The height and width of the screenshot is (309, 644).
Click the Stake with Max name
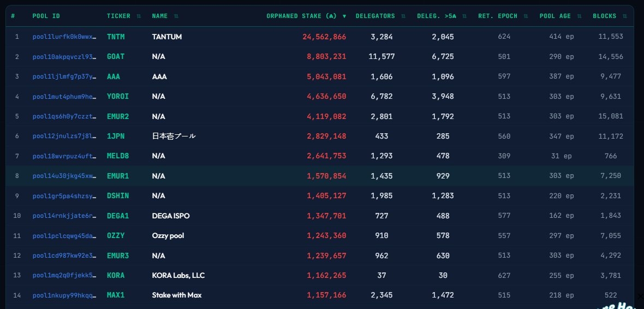tap(177, 295)
